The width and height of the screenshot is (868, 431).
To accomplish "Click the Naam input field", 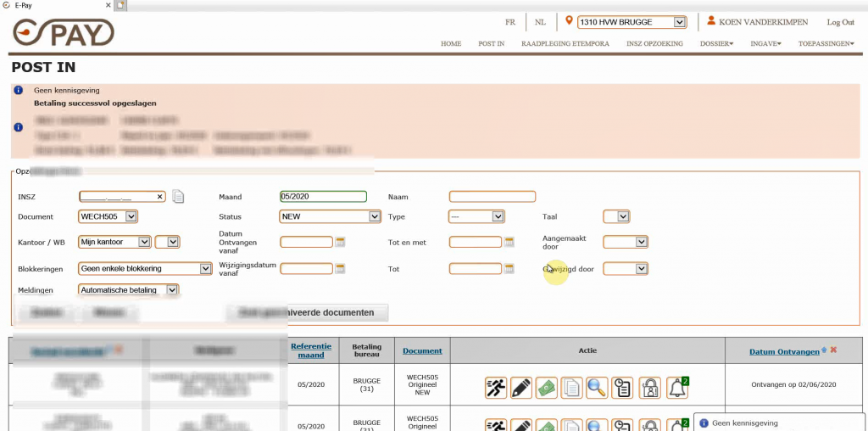I will pos(492,197).
